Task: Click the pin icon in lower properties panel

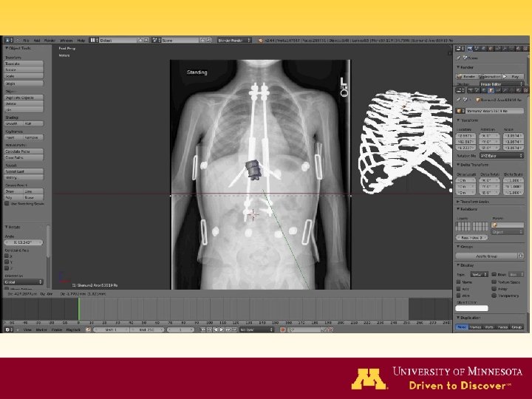Action: (459, 100)
